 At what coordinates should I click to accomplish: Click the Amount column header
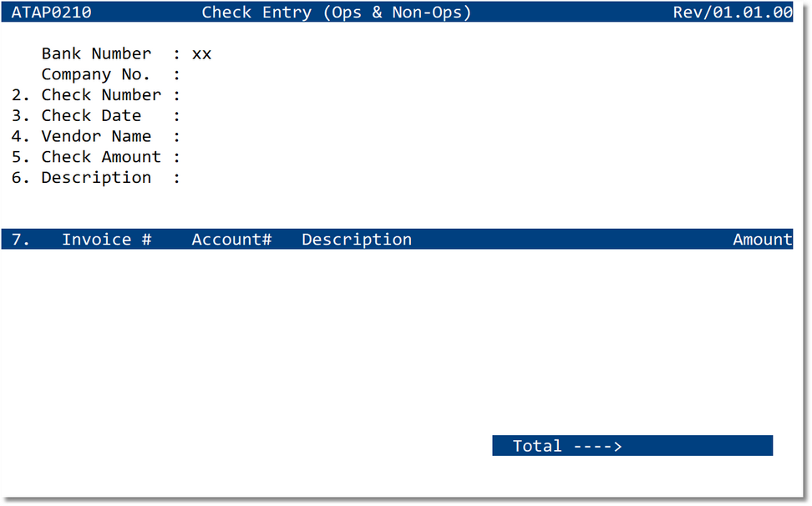click(x=762, y=240)
